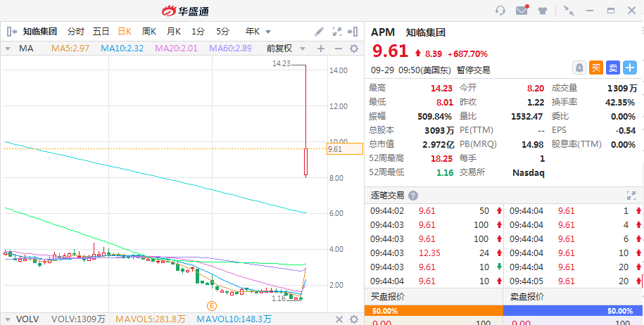Open more chart periods dropdown arrow
Image resolution: width=644 pixels, height=325 pixels.
268,32
